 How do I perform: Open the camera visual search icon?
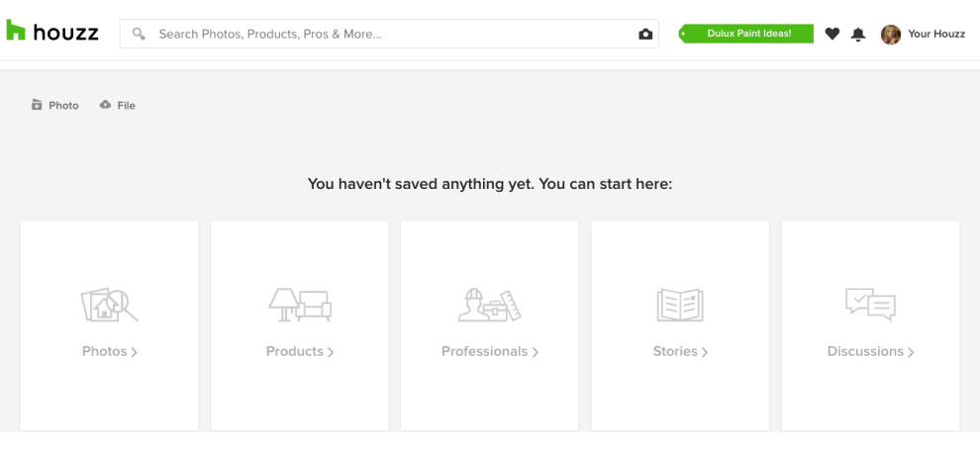click(645, 35)
